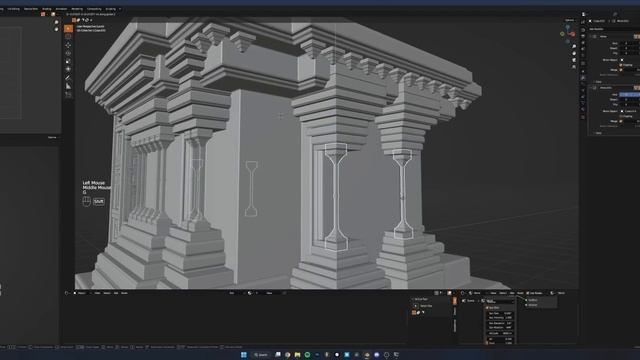Click zoom icon in left side editor
This screenshot has height=360, width=640.
click(x=56, y=22)
